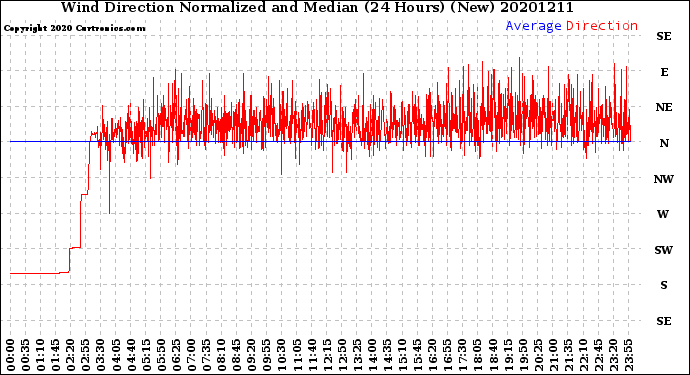This screenshot has width=690, height=375.
Task: Select the "08:45" time label
Action: click(x=237, y=355)
